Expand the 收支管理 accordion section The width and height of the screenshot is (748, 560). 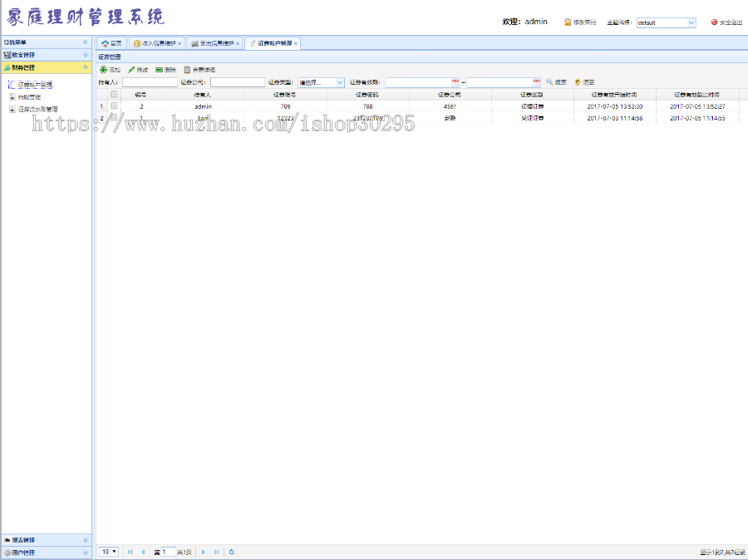pyautogui.click(x=86, y=55)
